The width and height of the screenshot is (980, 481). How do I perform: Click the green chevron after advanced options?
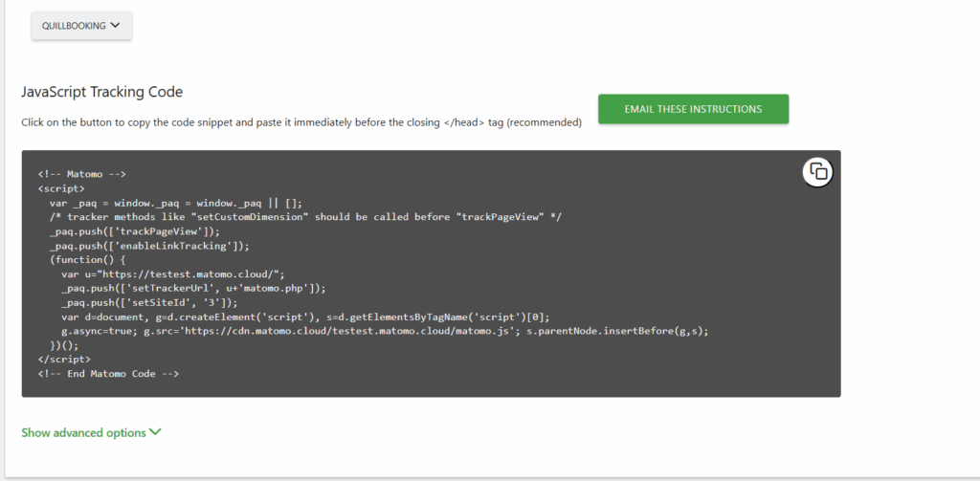(155, 432)
